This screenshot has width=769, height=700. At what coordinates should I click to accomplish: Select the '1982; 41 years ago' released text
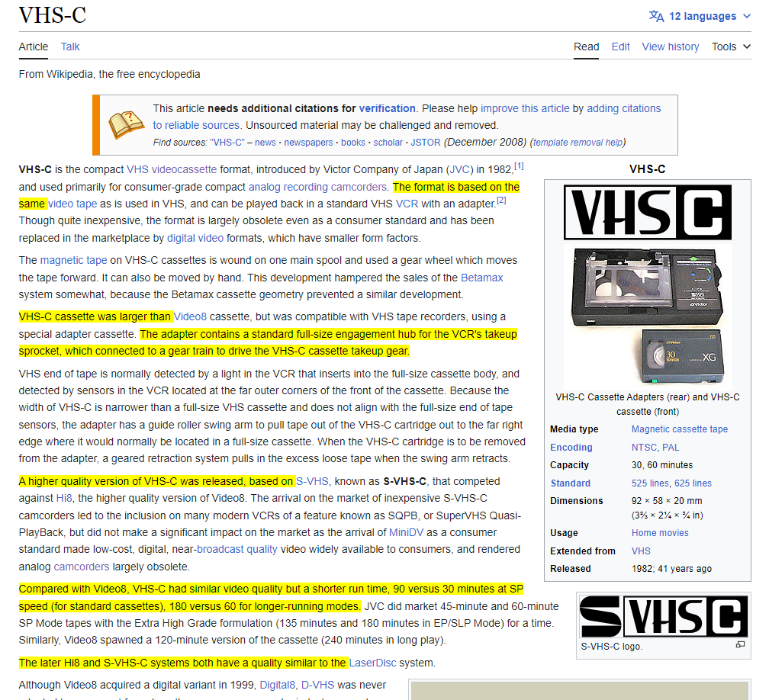[x=671, y=569]
